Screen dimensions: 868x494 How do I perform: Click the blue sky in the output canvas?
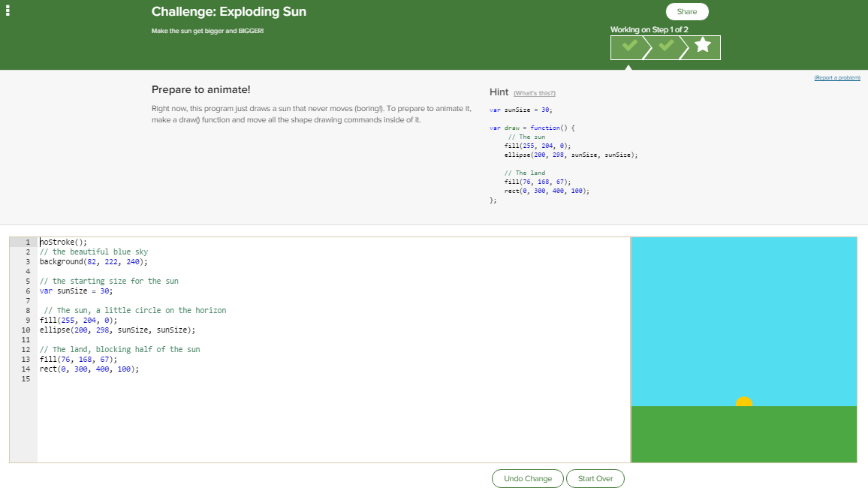743,315
